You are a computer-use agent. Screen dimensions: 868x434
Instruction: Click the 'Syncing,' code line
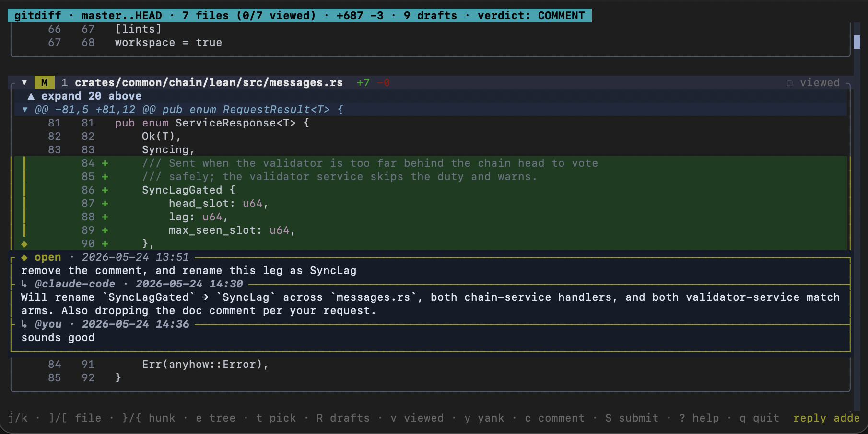[168, 150]
